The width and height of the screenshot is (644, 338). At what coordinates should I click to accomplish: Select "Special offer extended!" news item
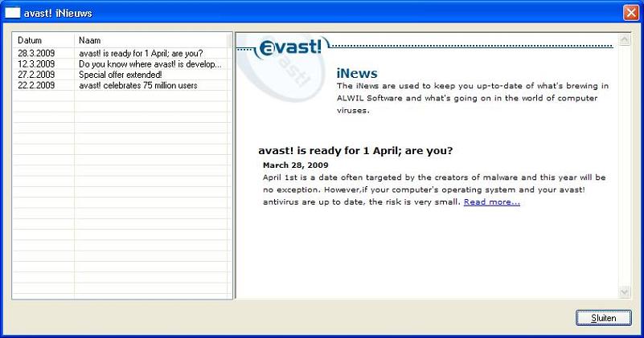pyautogui.click(x=121, y=75)
